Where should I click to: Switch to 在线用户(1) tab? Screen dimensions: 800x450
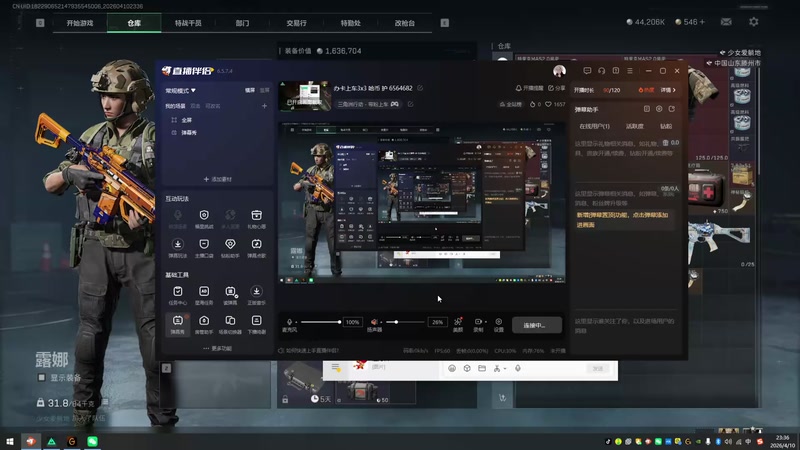[594, 126]
